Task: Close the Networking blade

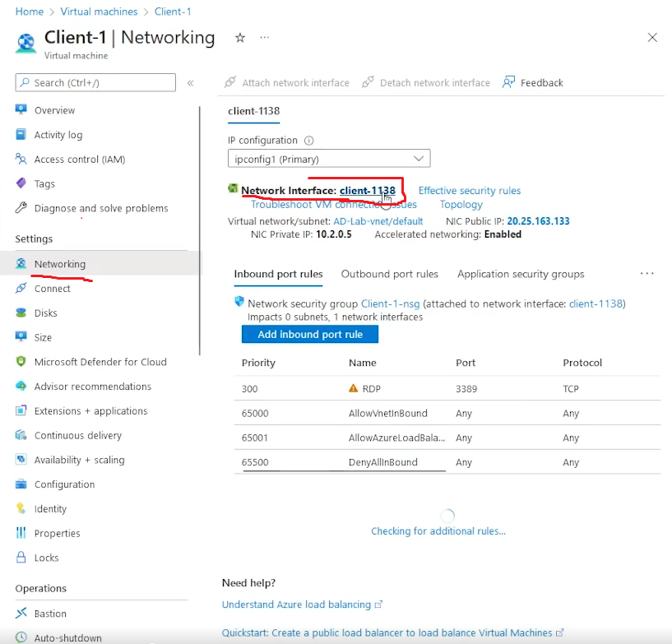Action: point(652,38)
